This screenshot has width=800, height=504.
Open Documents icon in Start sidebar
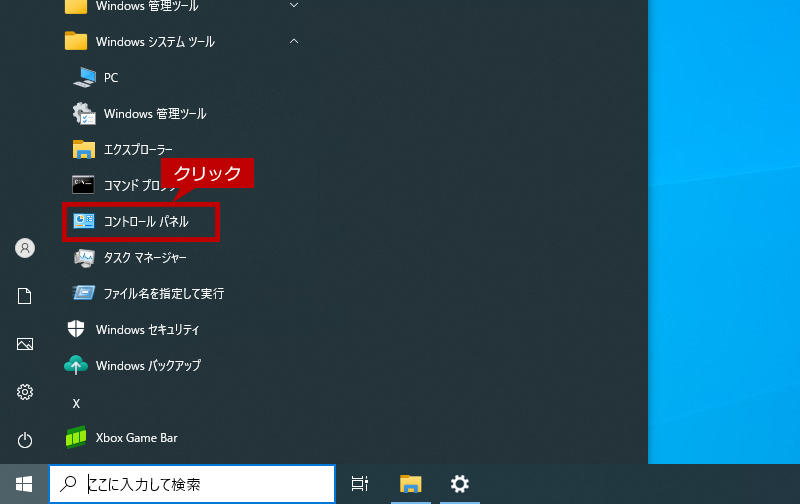coord(24,296)
